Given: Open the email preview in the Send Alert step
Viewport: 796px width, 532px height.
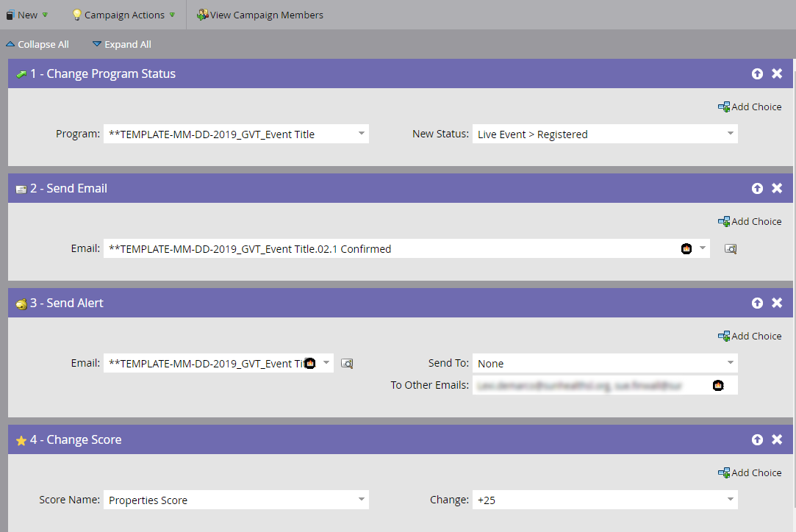Looking at the screenshot, I should point(346,363).
